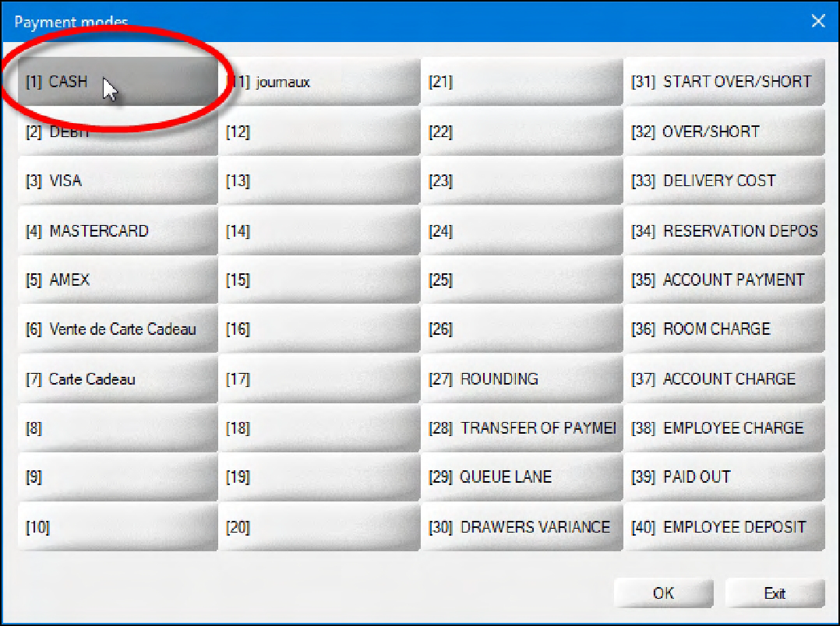
Task: Pick the DRAWERS VARIANCE mode
Action: point(521,527)
